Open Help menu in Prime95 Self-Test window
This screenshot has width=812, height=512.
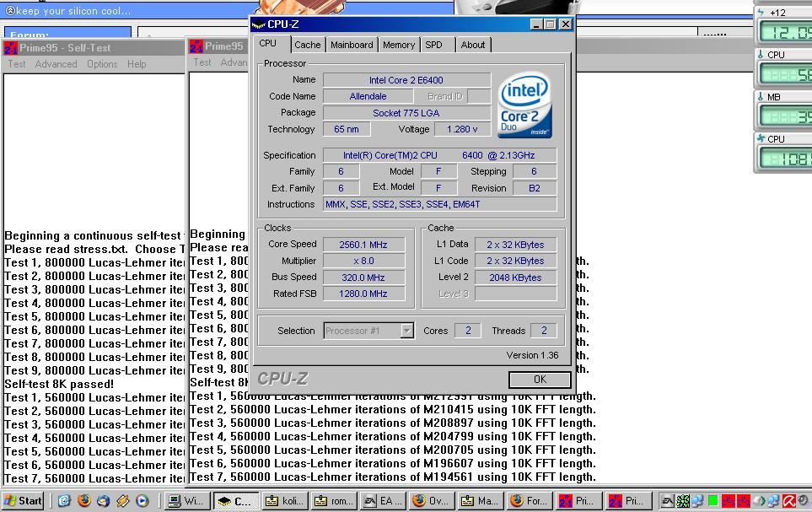[x=137, y=64]
